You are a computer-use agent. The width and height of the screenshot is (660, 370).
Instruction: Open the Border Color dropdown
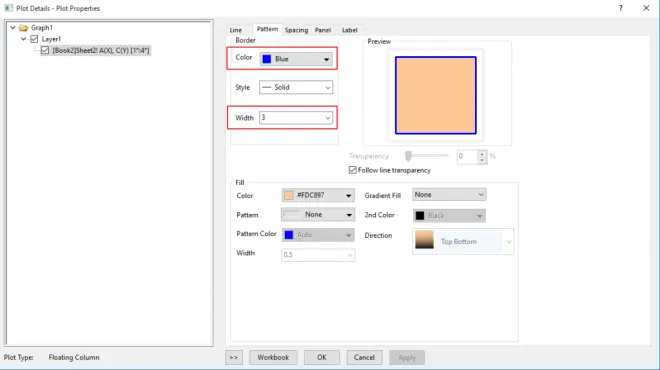[296, 59]
